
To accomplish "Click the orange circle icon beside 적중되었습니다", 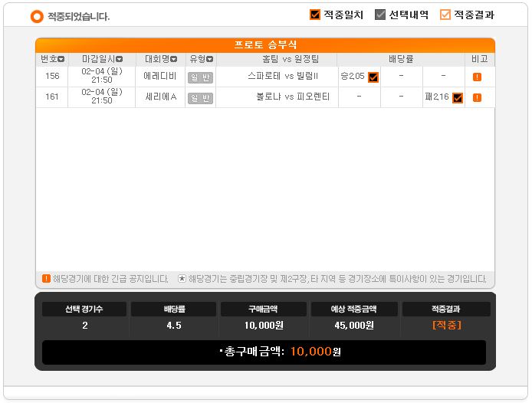I will [x=37, y=16].
